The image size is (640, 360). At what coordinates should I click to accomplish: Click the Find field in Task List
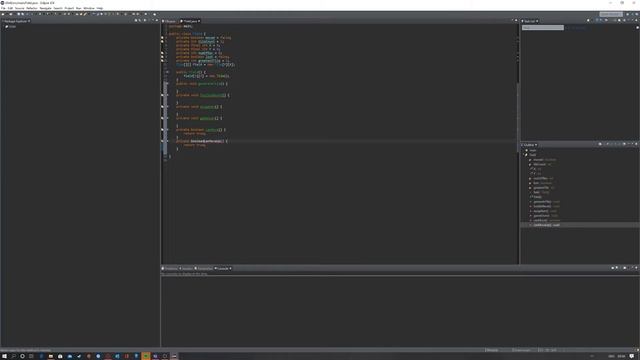point(543,27)
